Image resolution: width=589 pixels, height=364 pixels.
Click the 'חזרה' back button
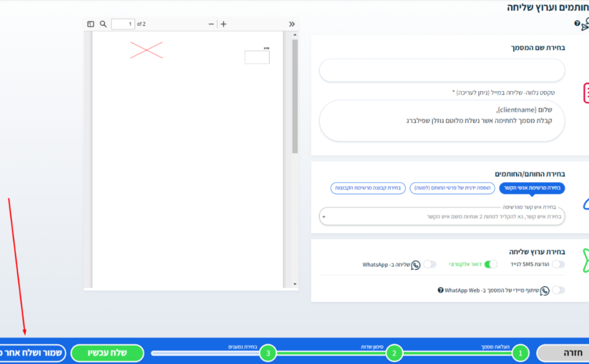coord(564,353)
